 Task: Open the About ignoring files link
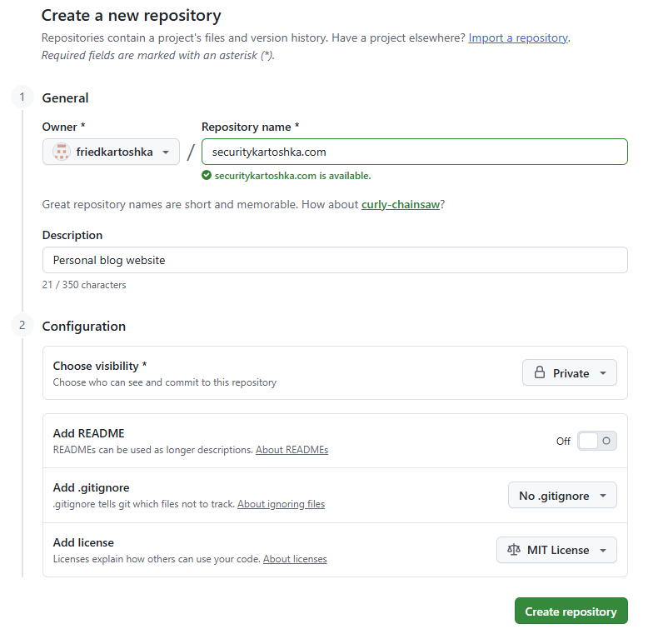point(281,504)
